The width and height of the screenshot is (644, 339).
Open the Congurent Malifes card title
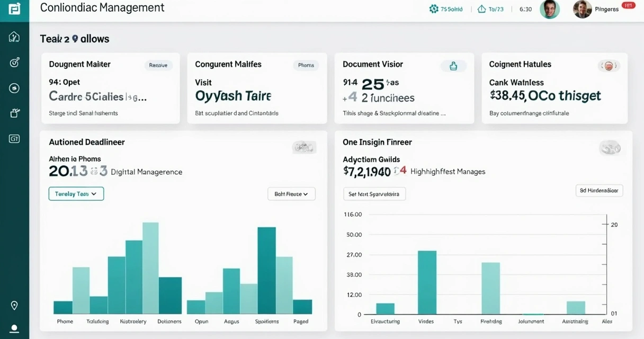click(x=228, y=64)
